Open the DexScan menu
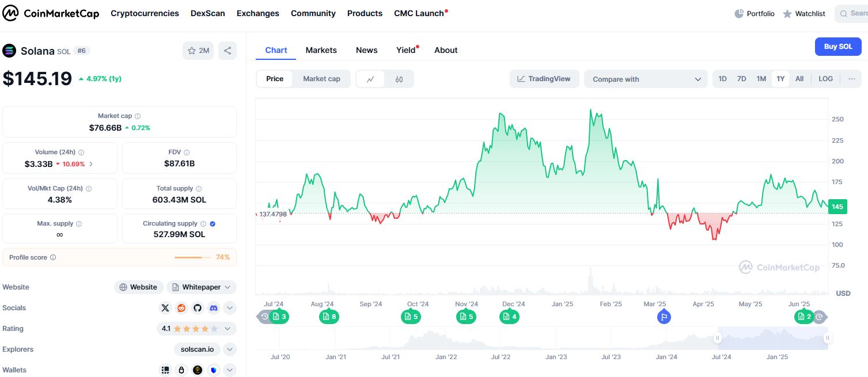 tap(208, 13)
